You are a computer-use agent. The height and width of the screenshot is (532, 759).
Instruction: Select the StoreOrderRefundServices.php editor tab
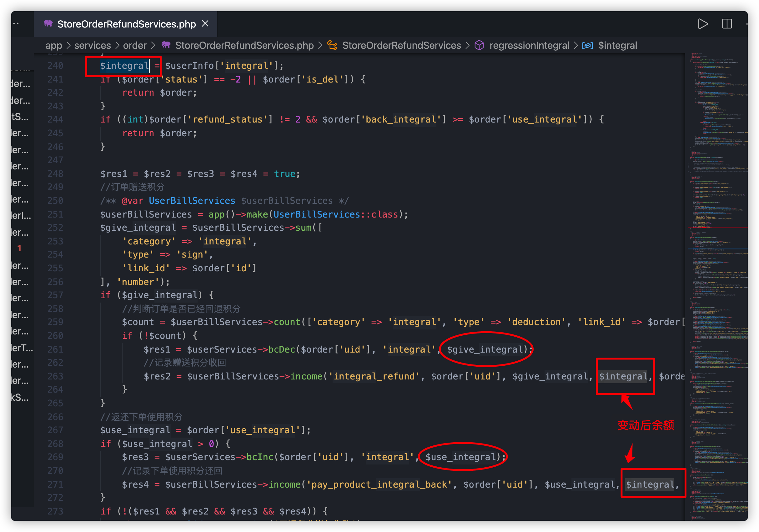(x=125, y=24)
